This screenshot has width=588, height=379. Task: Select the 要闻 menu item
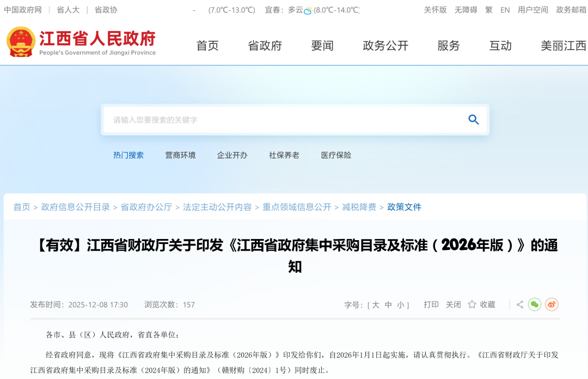coord(323,46)
